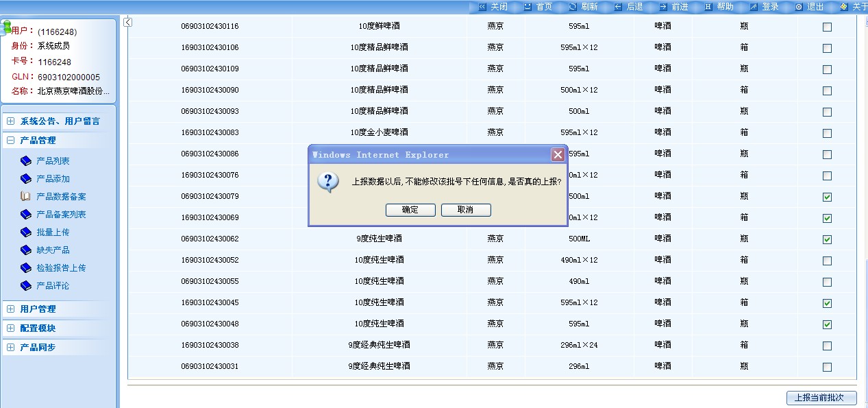The width and height of the screenshot is (868, 408).
Task: Uncheck the box for product 06903102430062
Action: pyautogui.click(x=827, y=240)
